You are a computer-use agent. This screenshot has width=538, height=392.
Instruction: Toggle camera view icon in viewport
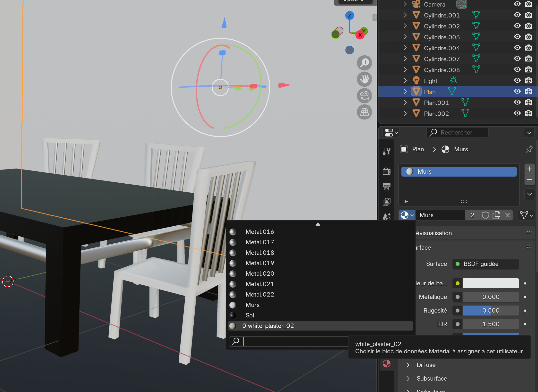pos(364,95)
